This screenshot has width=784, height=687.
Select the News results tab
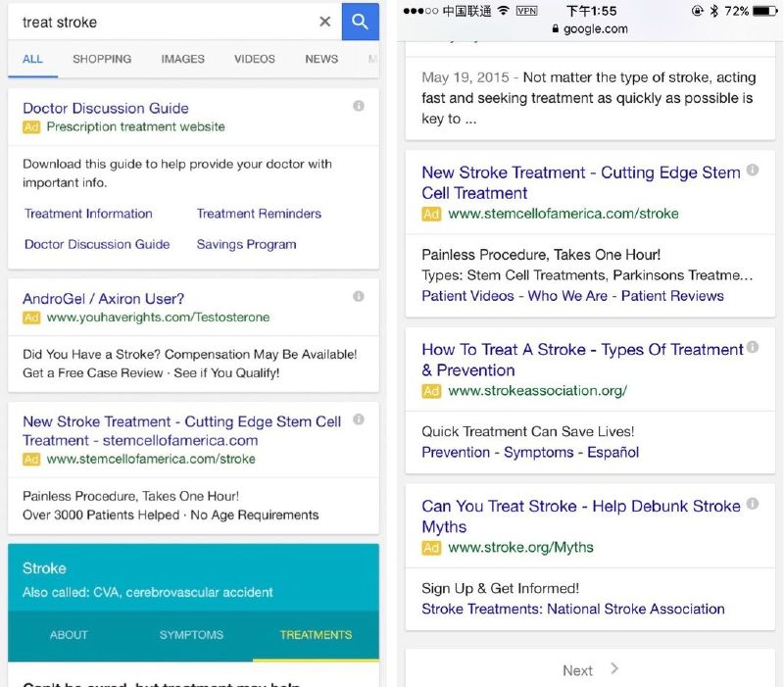pyautogui.click(x=321, y=59)
